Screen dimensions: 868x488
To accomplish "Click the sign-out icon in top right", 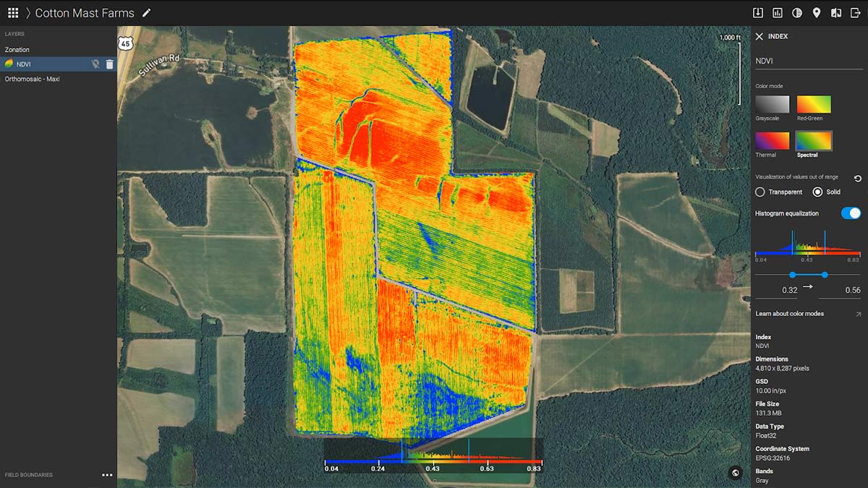I will 856,12.
